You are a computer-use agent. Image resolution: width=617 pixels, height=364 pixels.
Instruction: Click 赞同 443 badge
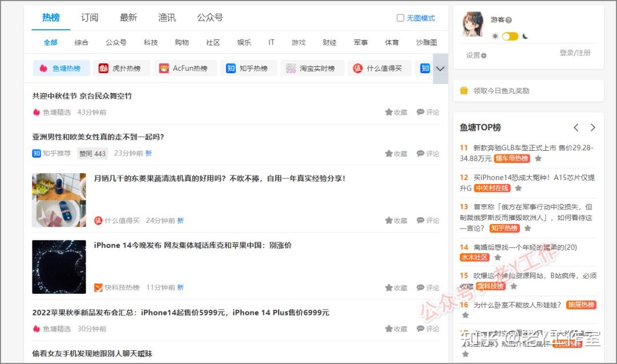93,154
